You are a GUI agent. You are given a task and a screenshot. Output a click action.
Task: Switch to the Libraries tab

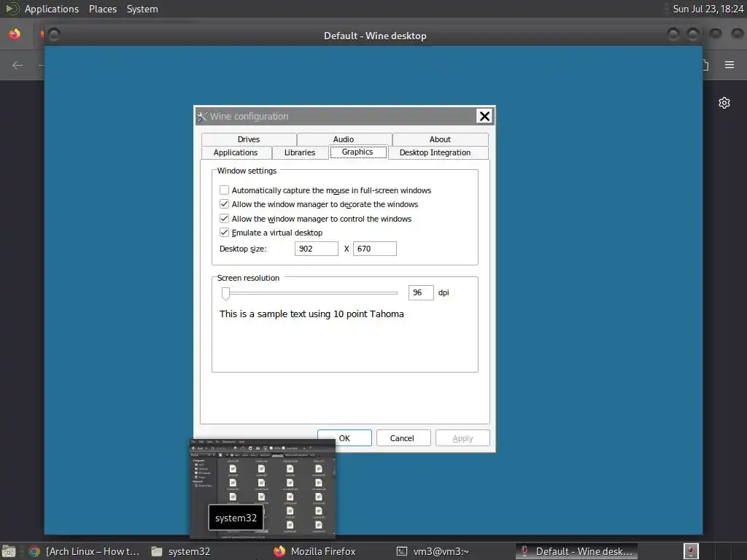coord(300,152)
